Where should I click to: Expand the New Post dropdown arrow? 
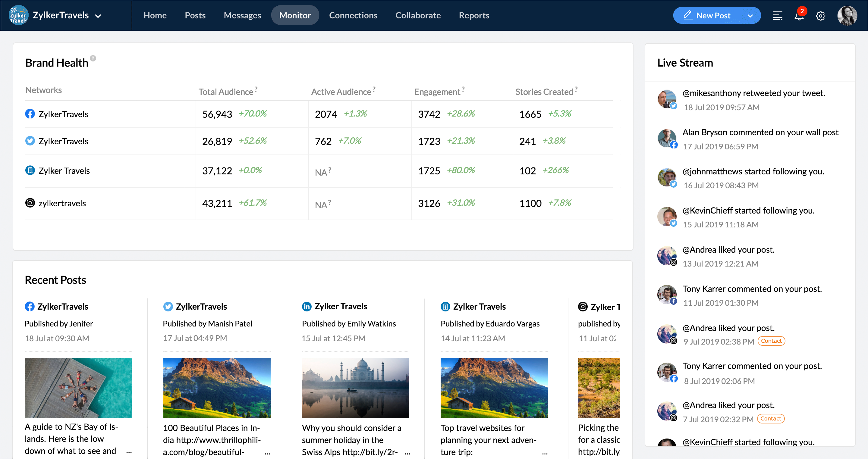coord(750,16)
